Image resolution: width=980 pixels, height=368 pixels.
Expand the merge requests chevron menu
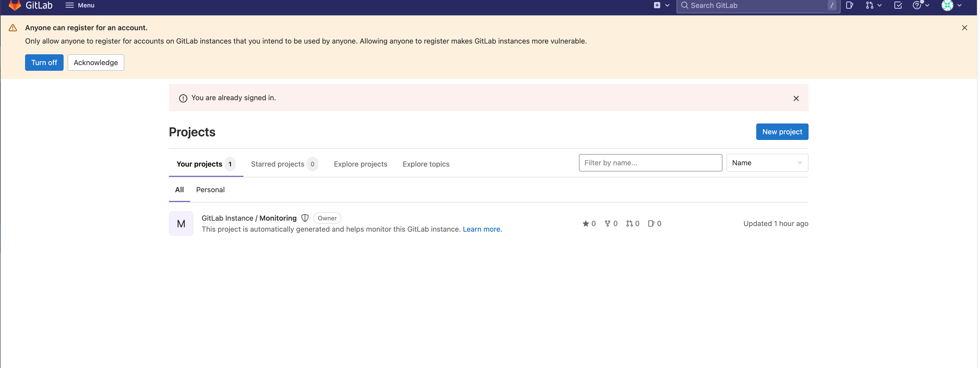pos(880,5)
